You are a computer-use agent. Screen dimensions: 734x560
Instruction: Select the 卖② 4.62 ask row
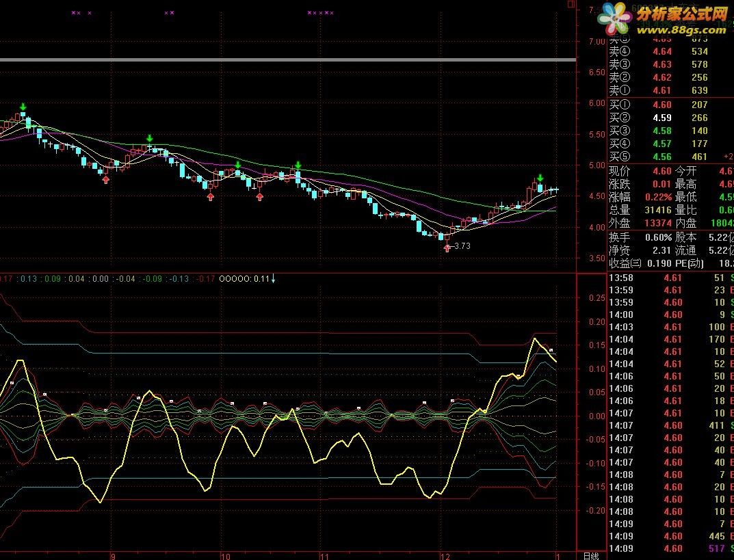(671, 78)
